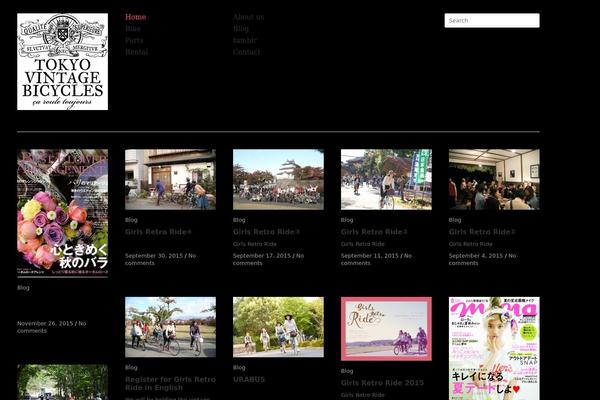Image resolution: width=600 pixels, height=400 pixels.
Task: Open the URABUS post thumbnail
Action: [278, 327]
